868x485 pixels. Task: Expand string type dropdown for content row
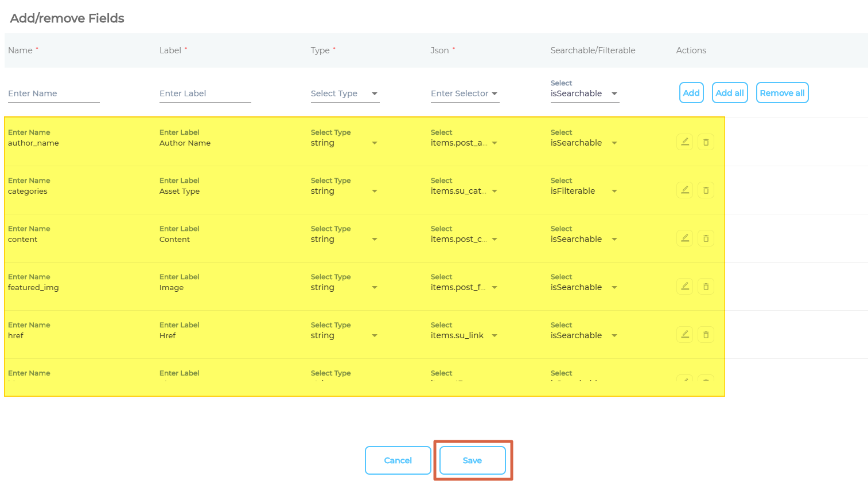pyautogui.click(x=344, y=239)
